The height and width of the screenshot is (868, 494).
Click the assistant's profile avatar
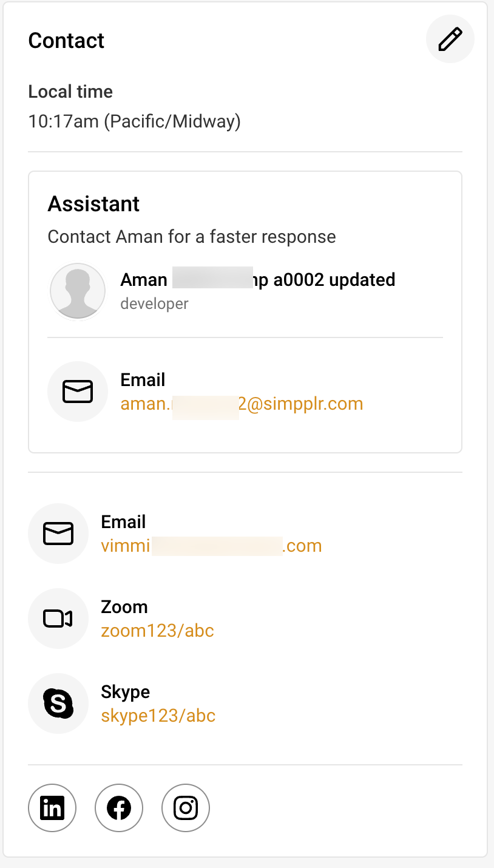coord(78,291)
